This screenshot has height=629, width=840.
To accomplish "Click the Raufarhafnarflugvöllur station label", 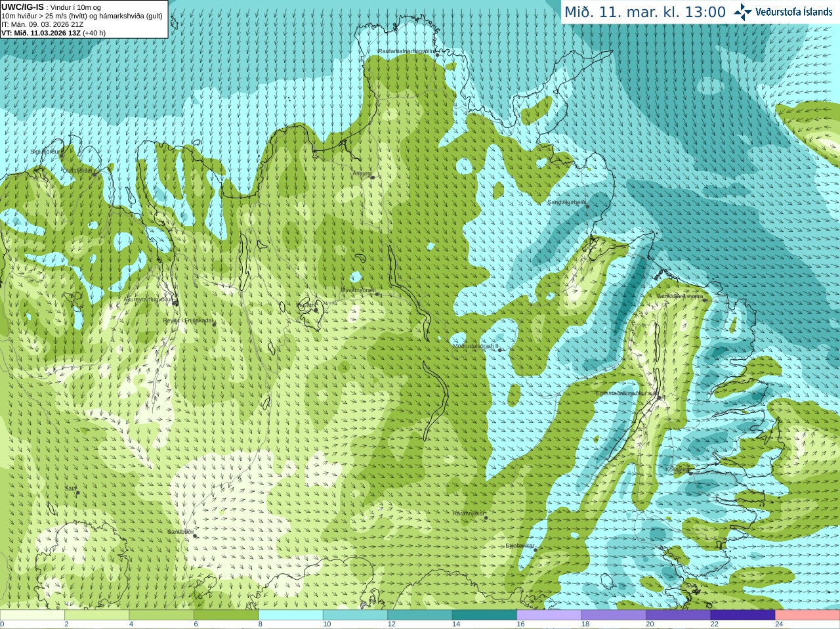I will tap(407, 51).
